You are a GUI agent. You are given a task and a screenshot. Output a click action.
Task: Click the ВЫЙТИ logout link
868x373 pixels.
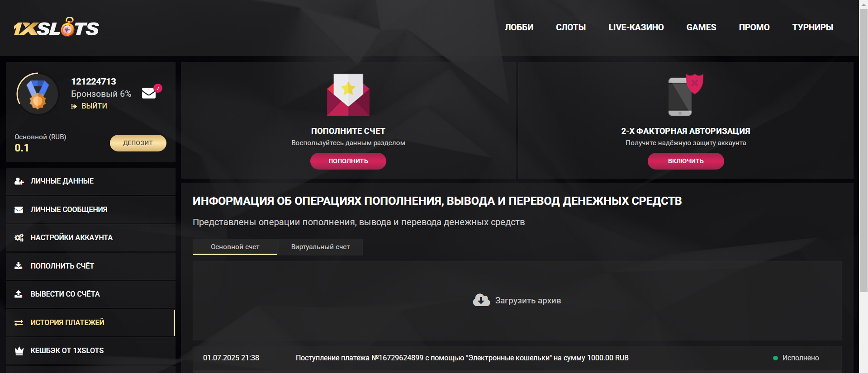coord(94,106)
